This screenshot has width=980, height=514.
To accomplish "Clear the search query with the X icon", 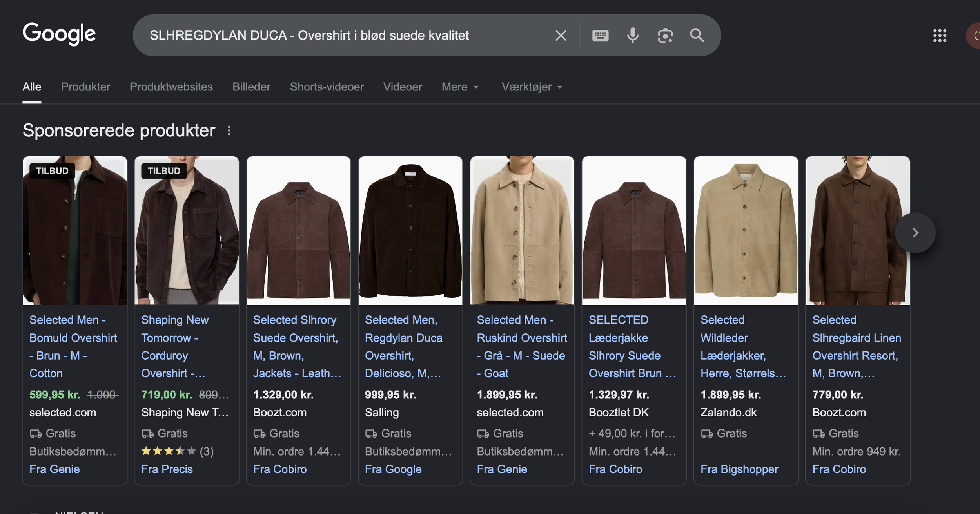I will click(x=561, y=36).
